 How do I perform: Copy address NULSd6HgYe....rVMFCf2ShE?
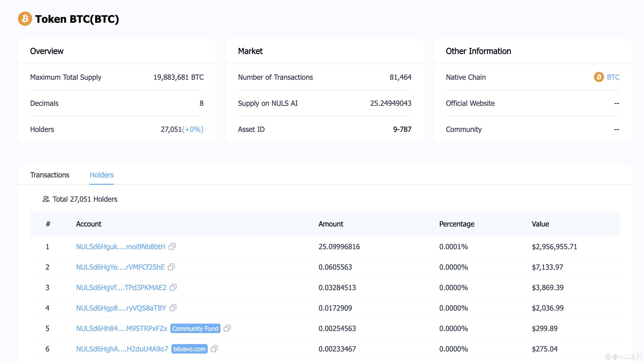tap(171, 267)
